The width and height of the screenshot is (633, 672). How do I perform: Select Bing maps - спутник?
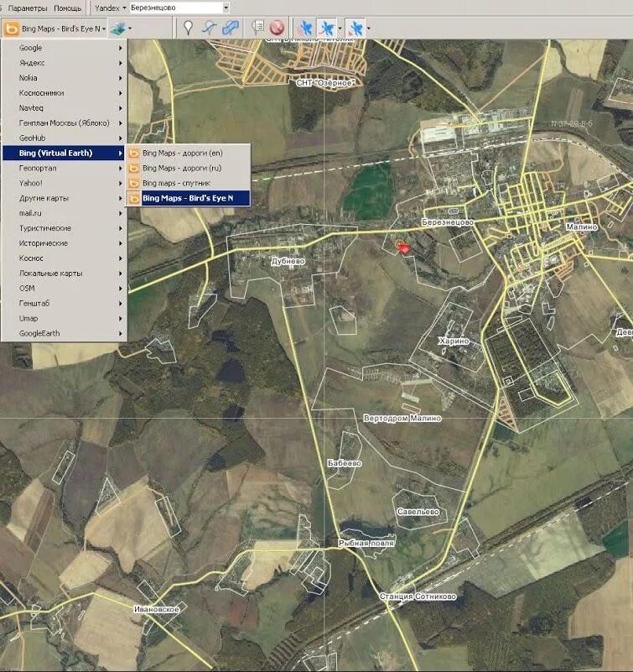coord(188,183)
